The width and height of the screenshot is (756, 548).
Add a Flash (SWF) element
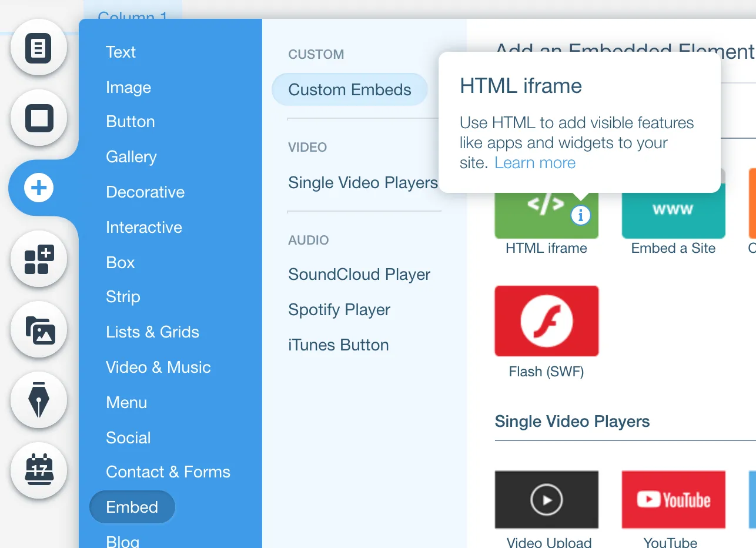tap(546, 320)
